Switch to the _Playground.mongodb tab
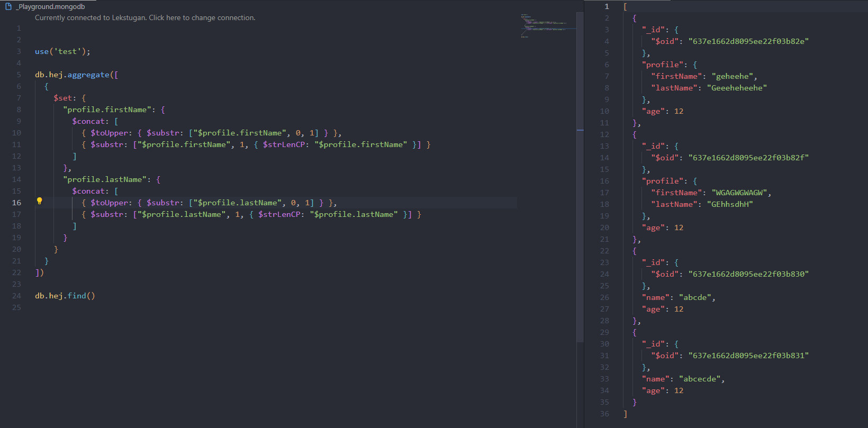This screenshot has height=428, width=868. pos(51,6)
